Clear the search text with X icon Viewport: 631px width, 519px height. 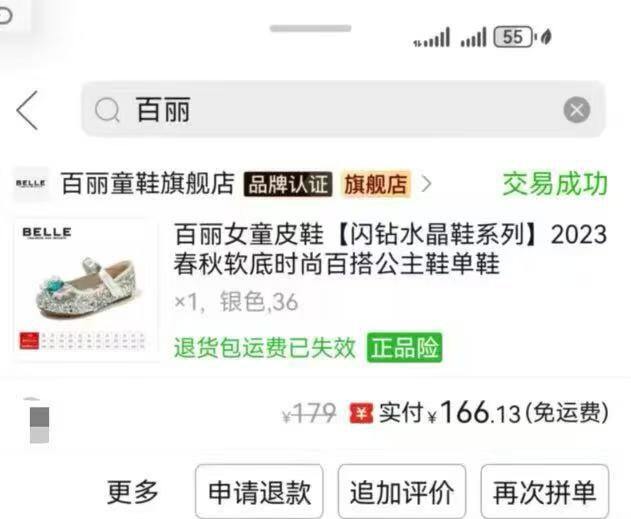pos(576,110)
